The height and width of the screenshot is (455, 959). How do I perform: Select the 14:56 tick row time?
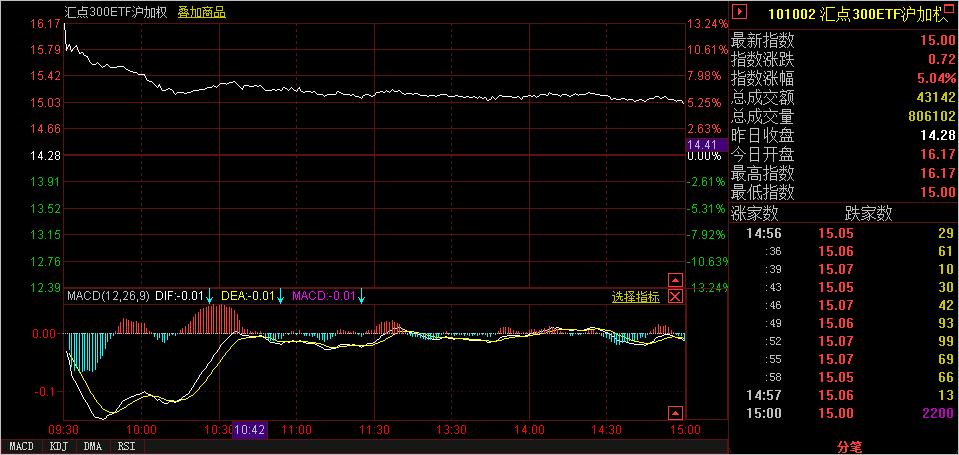(x=764, y=233)
